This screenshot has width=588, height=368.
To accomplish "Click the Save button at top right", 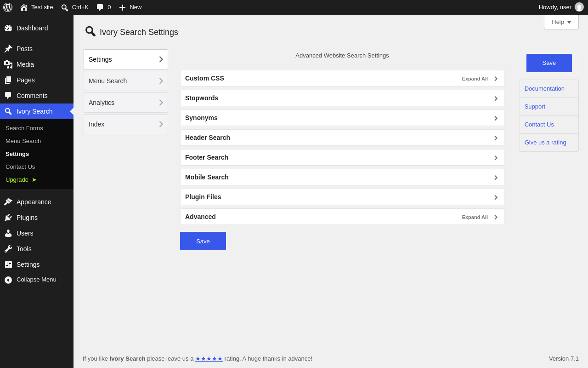I will 549,63.
